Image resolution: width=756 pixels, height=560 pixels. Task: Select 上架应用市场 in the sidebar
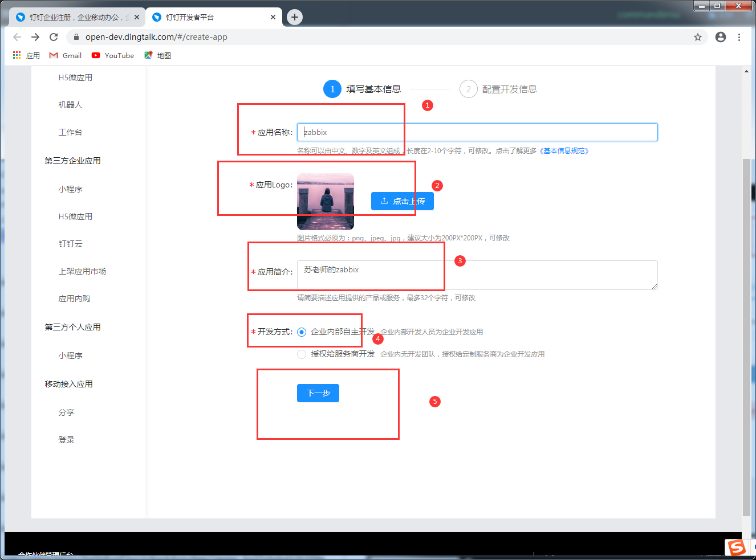pyautogui.click(x=82, y=271)
